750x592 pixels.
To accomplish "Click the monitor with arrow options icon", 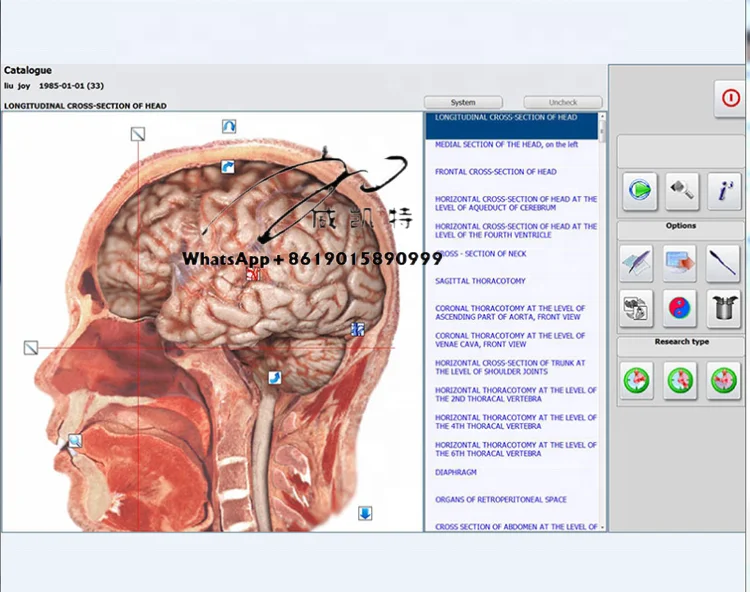I will [x=680, y=263].
